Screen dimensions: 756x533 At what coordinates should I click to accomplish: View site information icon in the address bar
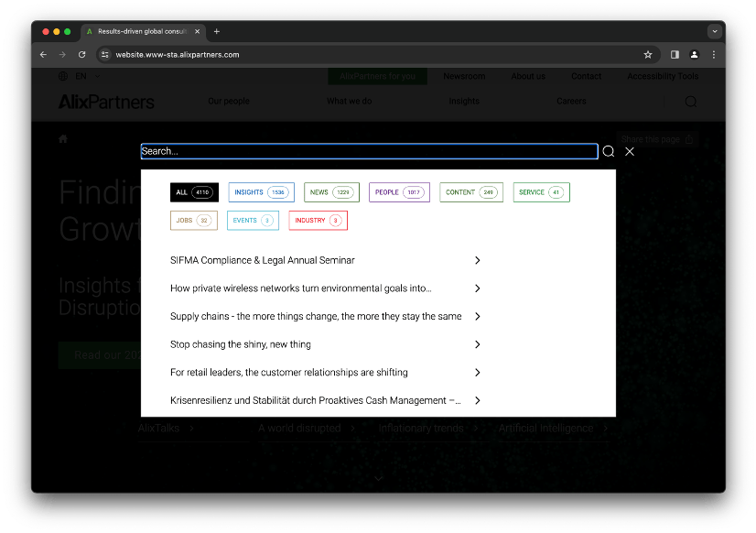click(104, 55)
